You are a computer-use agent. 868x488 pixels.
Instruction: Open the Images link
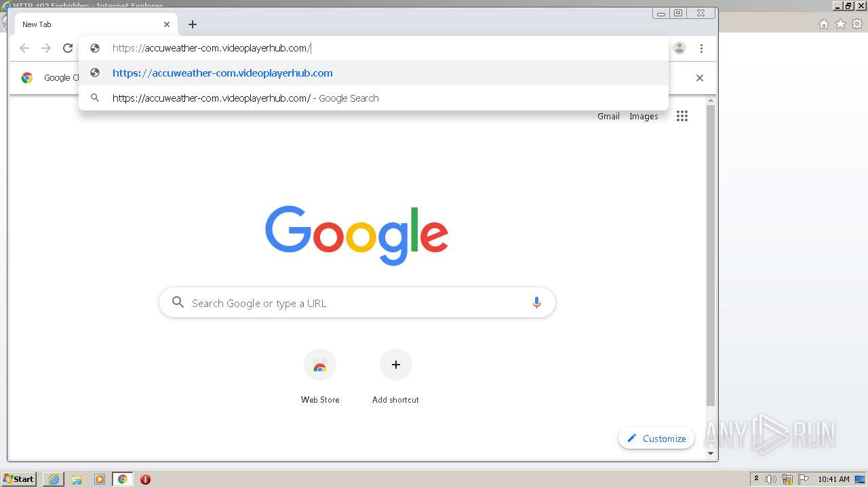(644, 117)
